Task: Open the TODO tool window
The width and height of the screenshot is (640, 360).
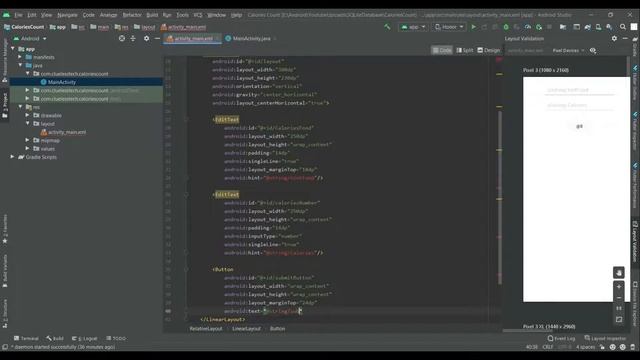Action: [116, 338]
